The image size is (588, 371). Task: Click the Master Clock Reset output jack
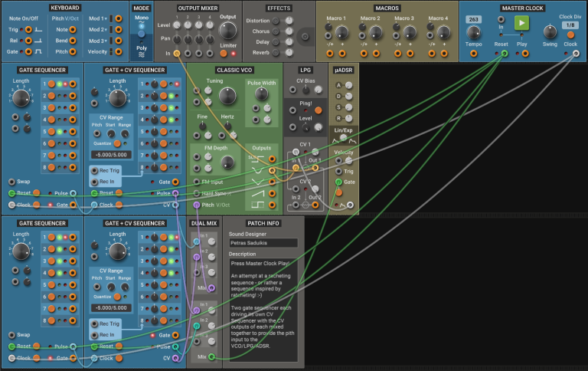coord(505,54)
